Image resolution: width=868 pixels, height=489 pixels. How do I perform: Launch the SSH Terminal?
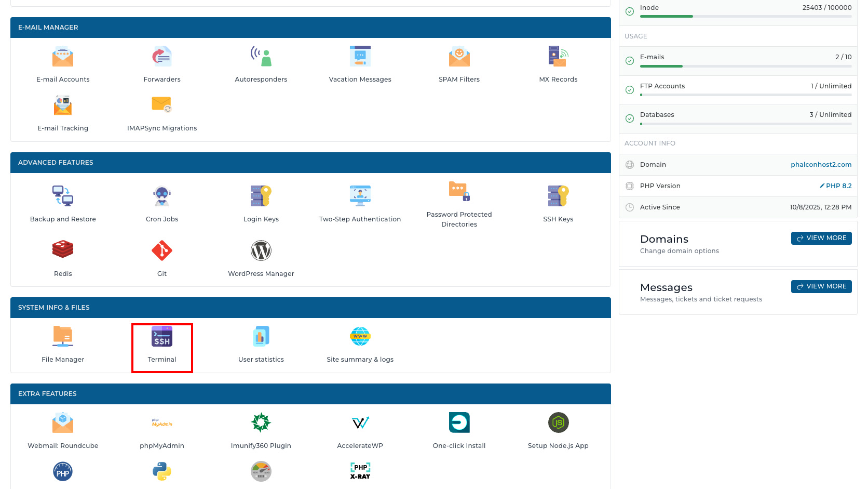click(162, 345)
